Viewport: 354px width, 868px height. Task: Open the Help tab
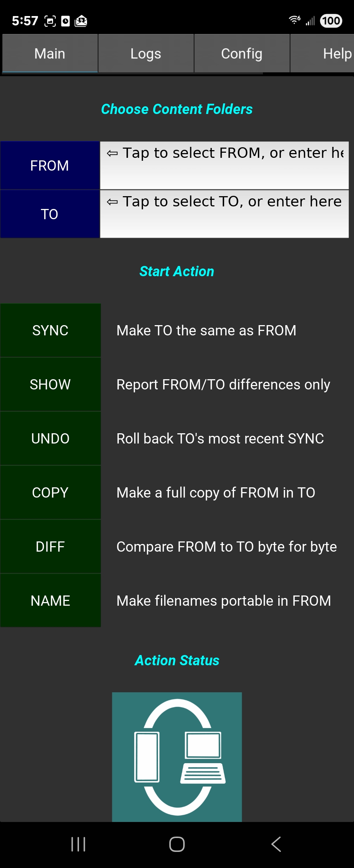[336, 54]
